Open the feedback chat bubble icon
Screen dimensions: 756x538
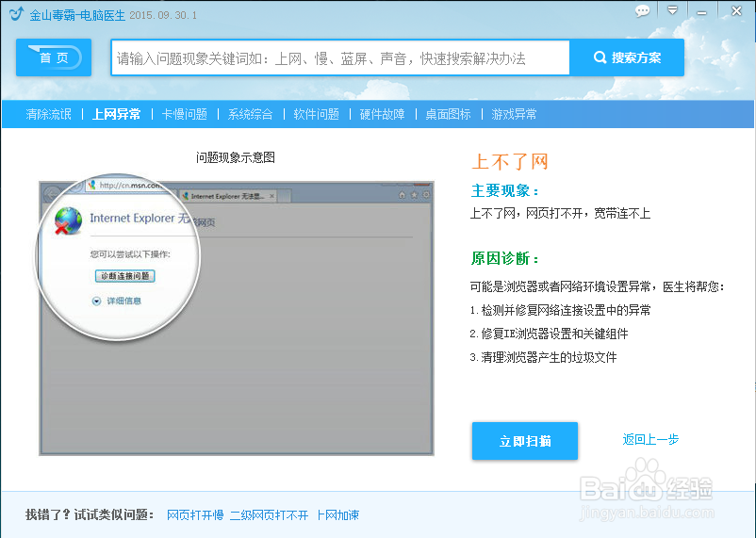tap(642, 11)
